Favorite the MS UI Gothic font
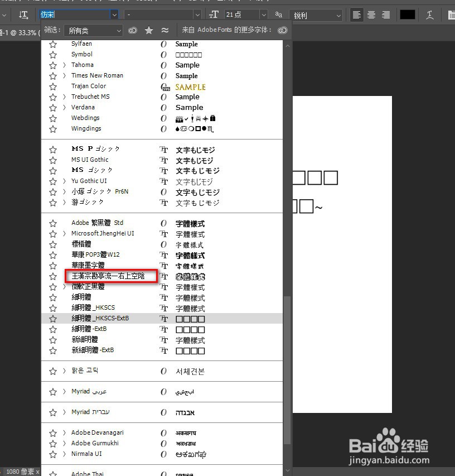Image resolution: width=455 pixels, height=476 pixels. 53,160
